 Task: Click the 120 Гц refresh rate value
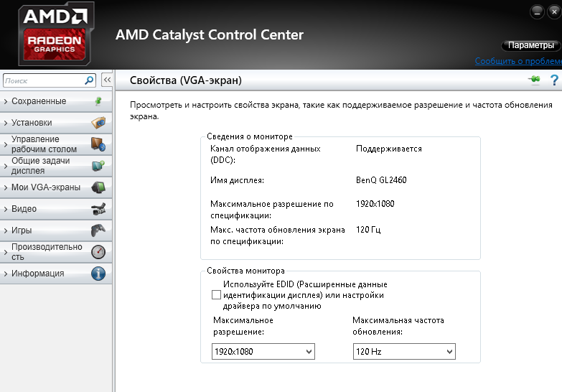coord(368,230)
